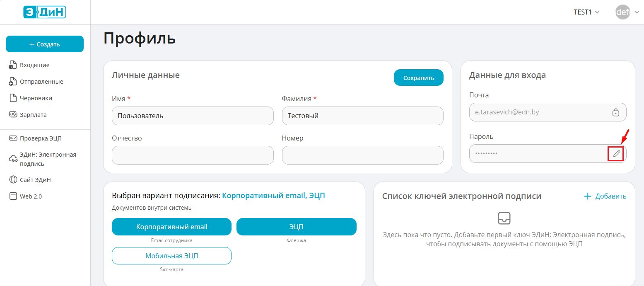Click the ЭДиН logo icon
Viewport: 644px width, 286px height.
[x=45, y=12]
